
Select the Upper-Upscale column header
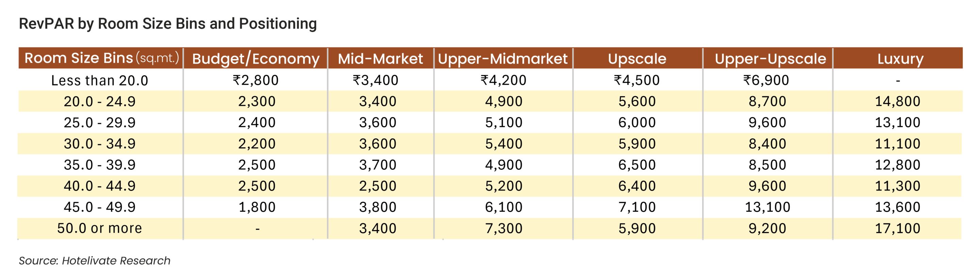click(x=770, y=59)
